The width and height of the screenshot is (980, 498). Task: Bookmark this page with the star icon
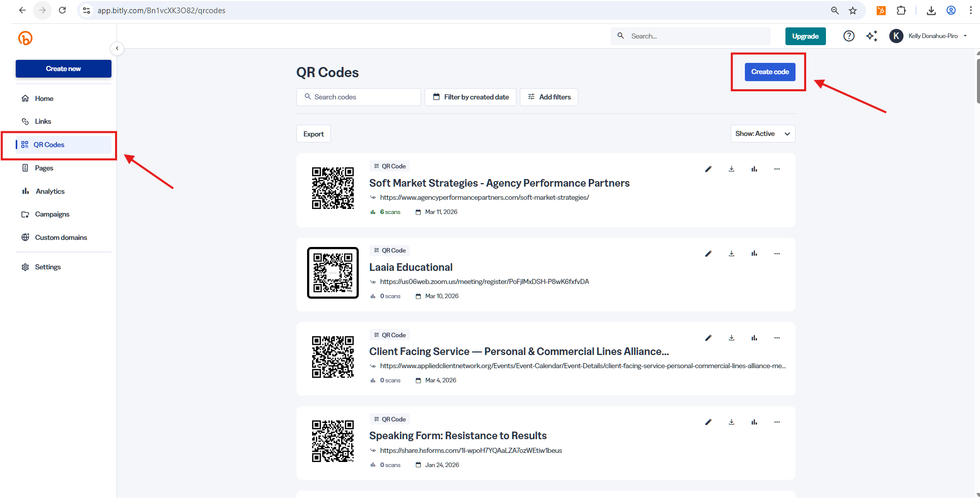(853, 11)
